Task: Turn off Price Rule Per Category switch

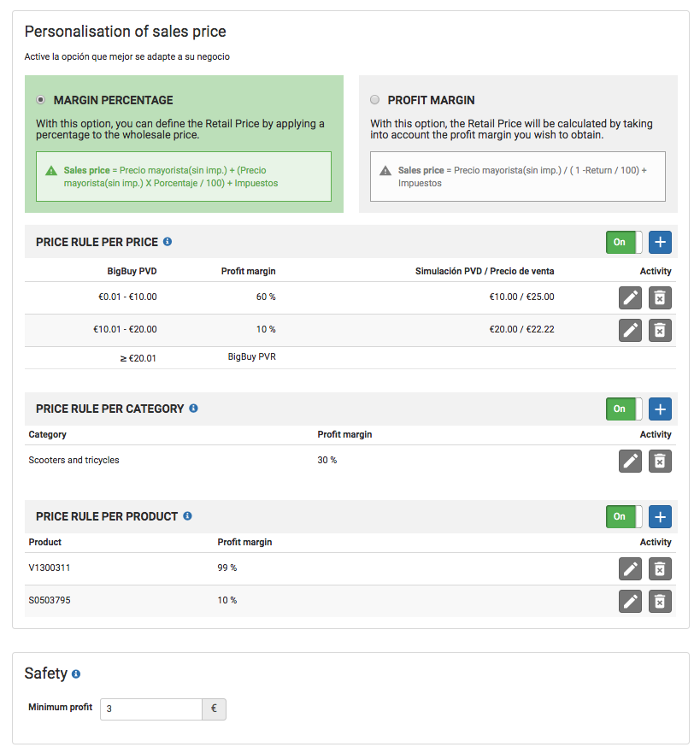Action: click(624, 409)
